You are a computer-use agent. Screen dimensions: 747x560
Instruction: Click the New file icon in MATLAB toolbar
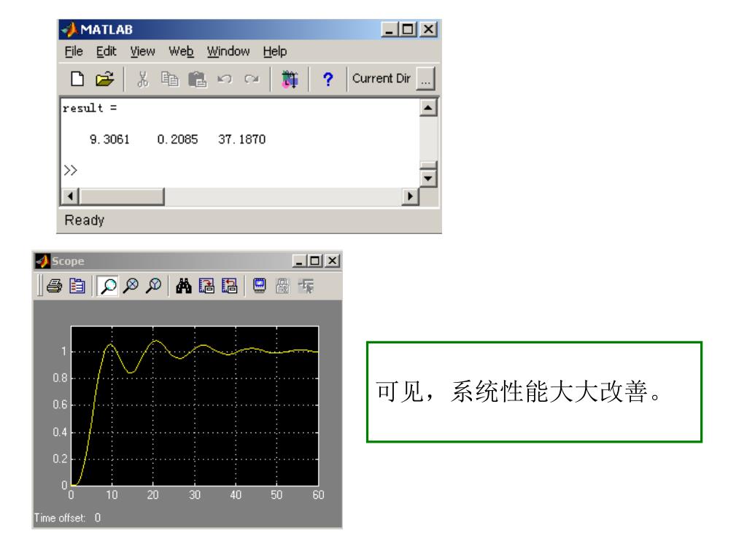(77, 79)
